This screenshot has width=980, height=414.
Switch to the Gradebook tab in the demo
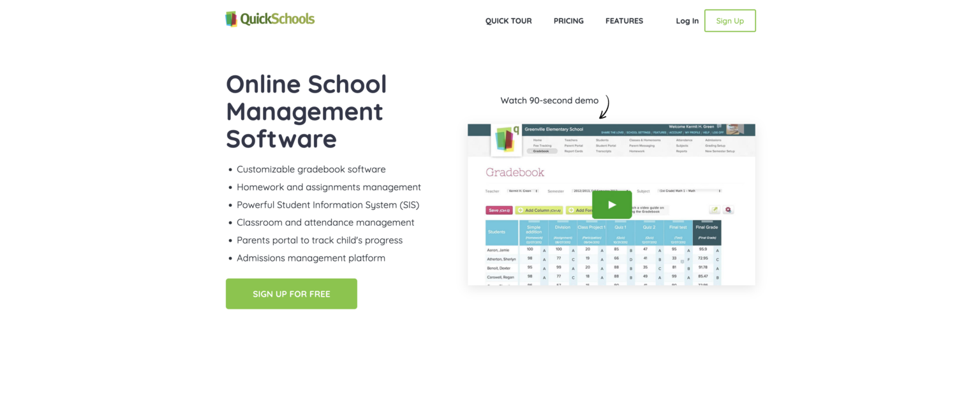(x=542, y=151)
